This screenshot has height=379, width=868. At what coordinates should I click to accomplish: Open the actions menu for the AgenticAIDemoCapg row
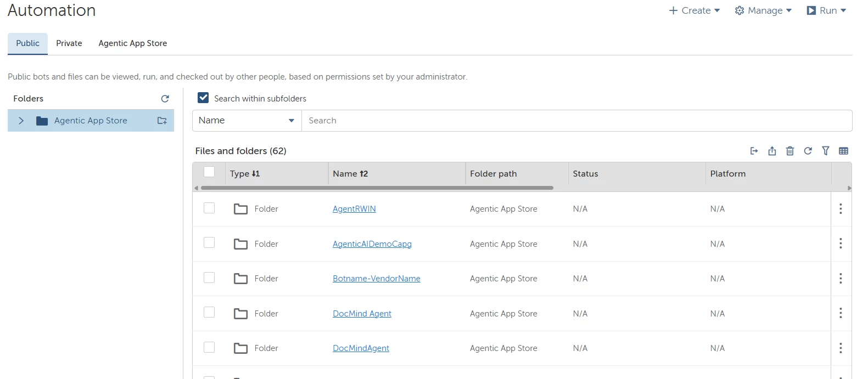pyautogui.click(x=841, y=244)
